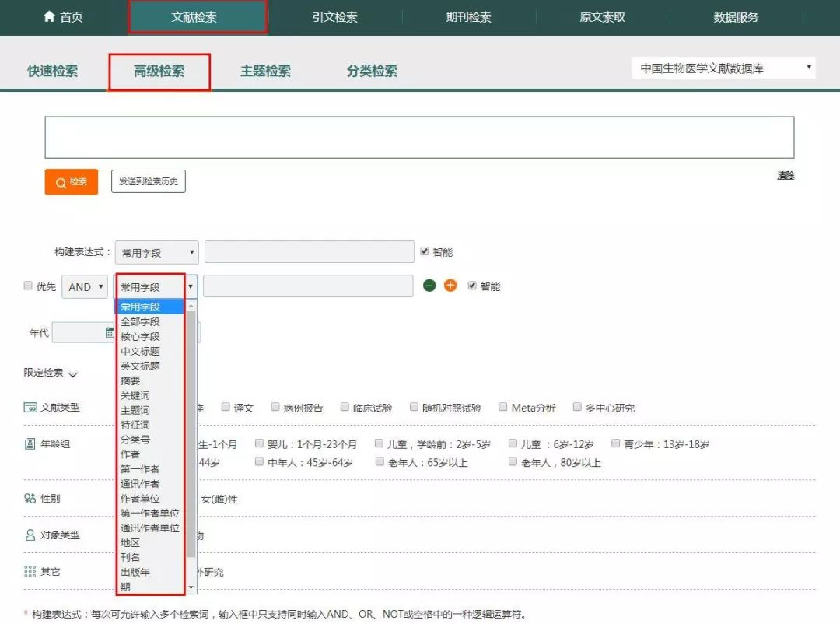Click the 发送到检索历史 button
840x624 pixels.
tap(149, 182)
